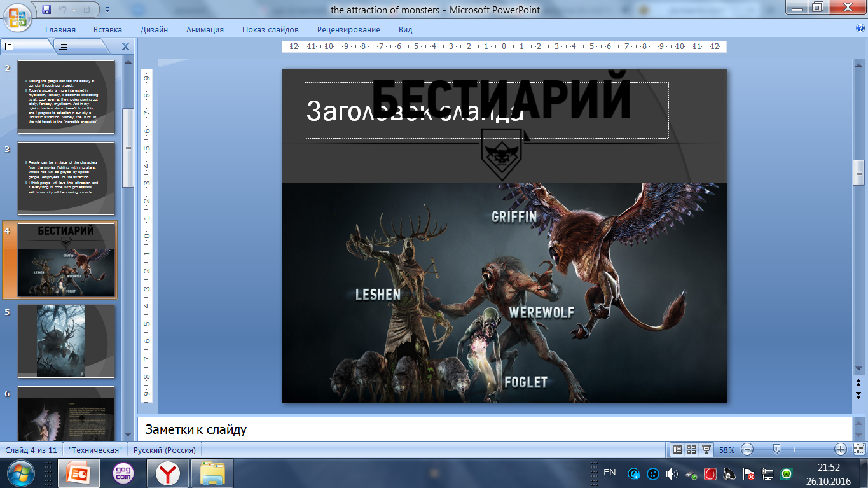868x488 pixels.
Task: Click the network connection tray icon
Action: (x=768, y=474)
